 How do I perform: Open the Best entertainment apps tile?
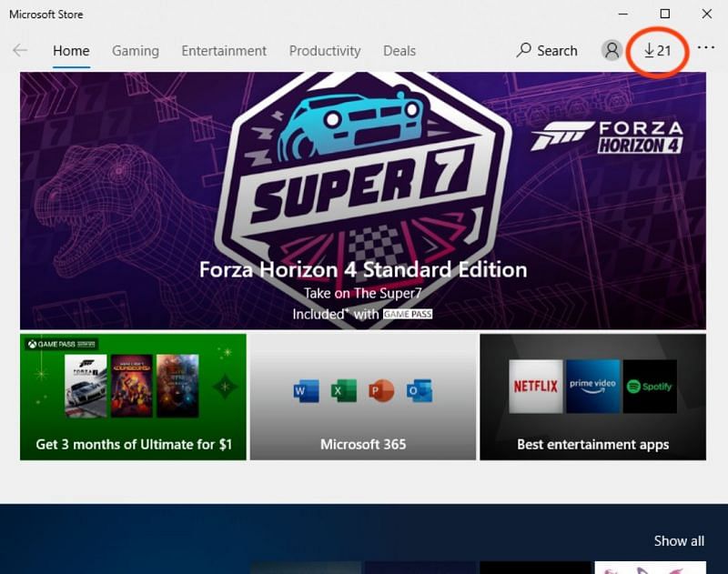(593, 398)
